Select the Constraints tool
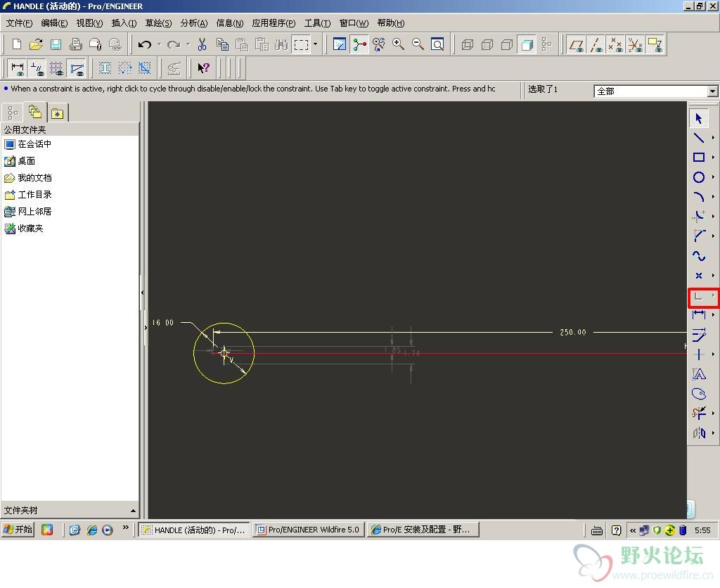 [699, 354]
